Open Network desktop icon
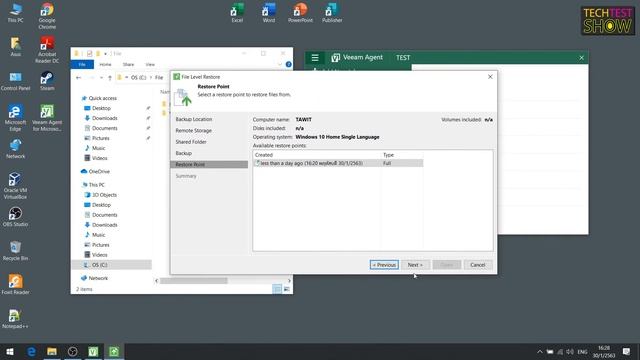640x360 pixels. (x=16, y=149)
